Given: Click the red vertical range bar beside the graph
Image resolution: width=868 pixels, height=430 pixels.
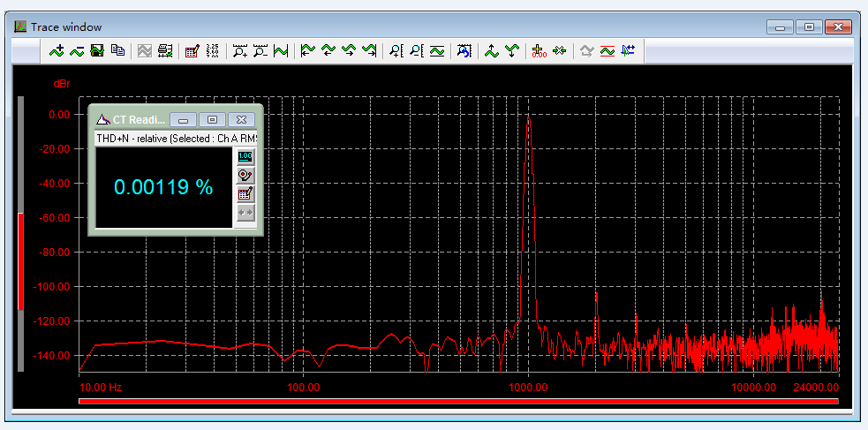Looking at the screenshot, I should [x=21, y=261].
